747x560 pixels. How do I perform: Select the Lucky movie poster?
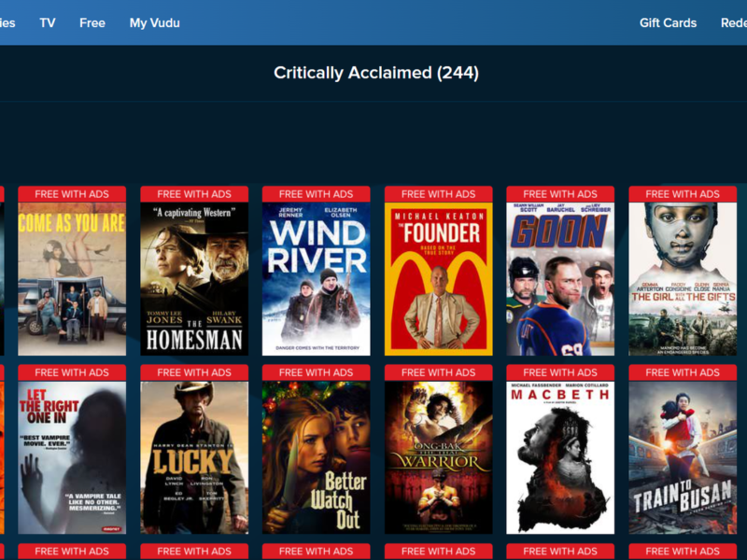click(194, 457)
